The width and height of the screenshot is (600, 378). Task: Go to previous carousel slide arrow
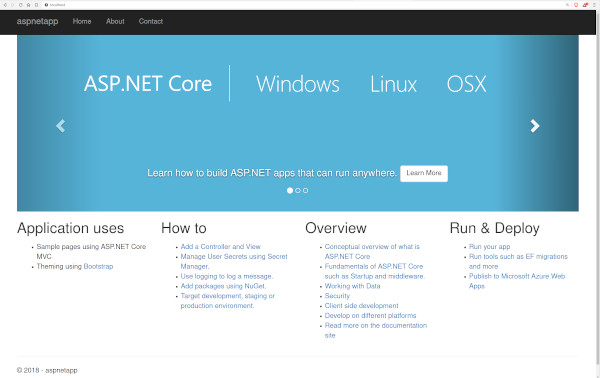(x=60, y=126)
